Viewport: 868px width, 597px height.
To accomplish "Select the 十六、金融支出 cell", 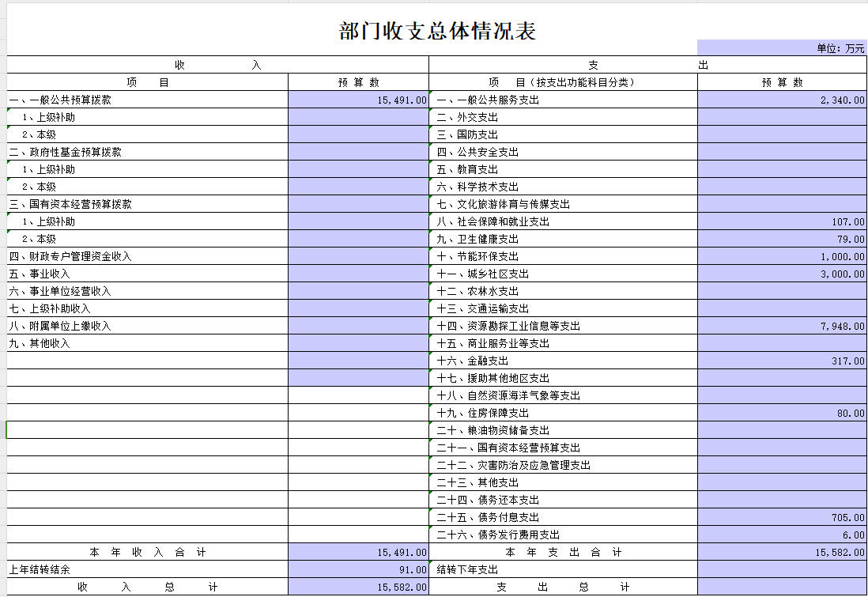I will click(563, 361).
